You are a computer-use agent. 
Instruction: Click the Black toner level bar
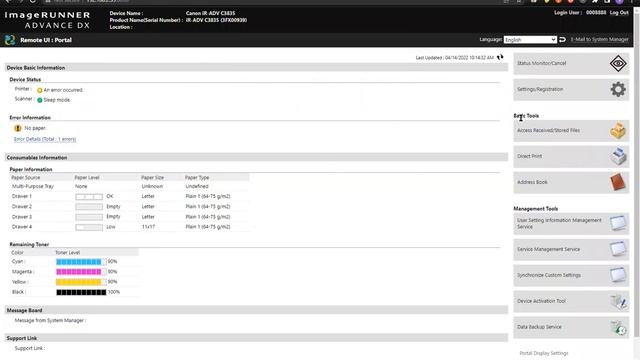click(81, 292)
